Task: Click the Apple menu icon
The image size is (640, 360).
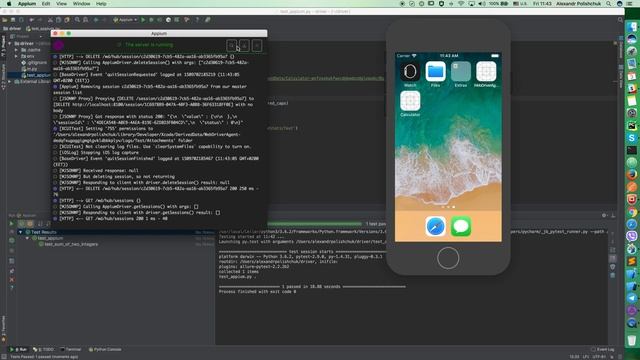Action: (x=9, y=4)
